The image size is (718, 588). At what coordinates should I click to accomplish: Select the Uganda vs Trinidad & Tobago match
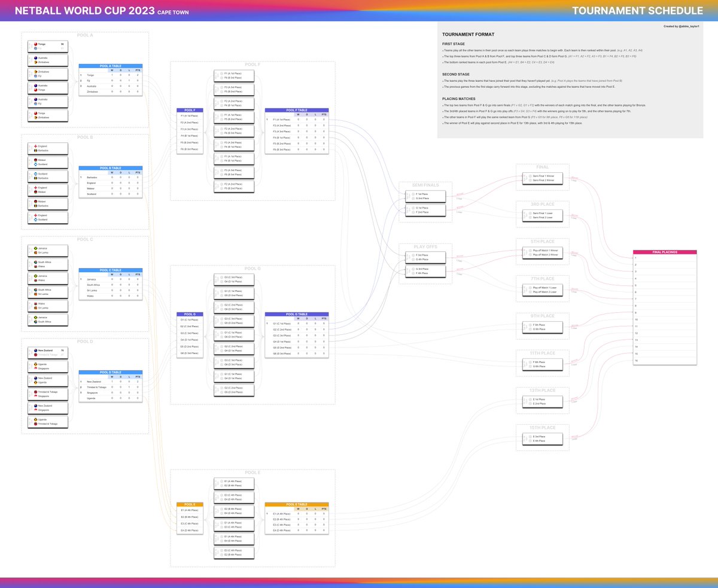coord(48,422)
